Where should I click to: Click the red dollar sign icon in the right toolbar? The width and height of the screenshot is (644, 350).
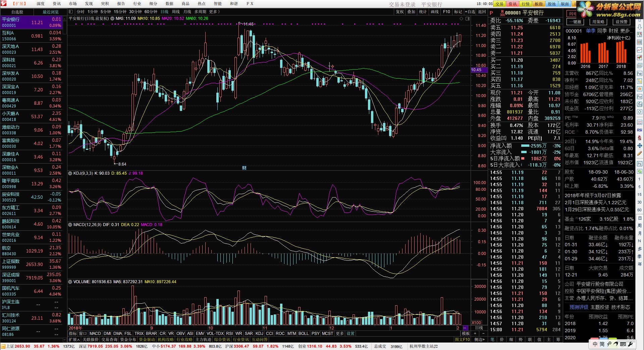point(640,138)
